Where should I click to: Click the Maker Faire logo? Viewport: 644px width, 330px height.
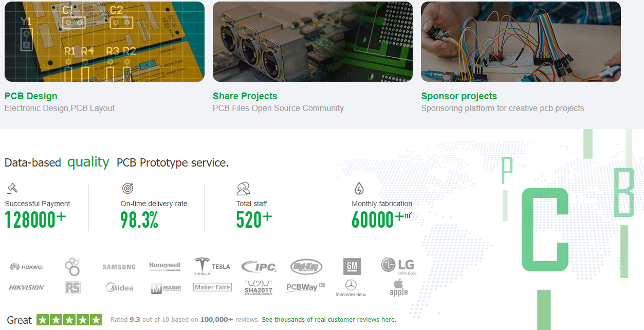coord(212,287)
